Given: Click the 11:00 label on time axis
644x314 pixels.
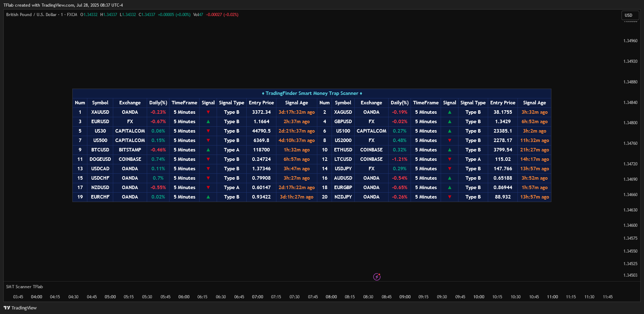Looking at the screenshot, I should coord(552,297).
